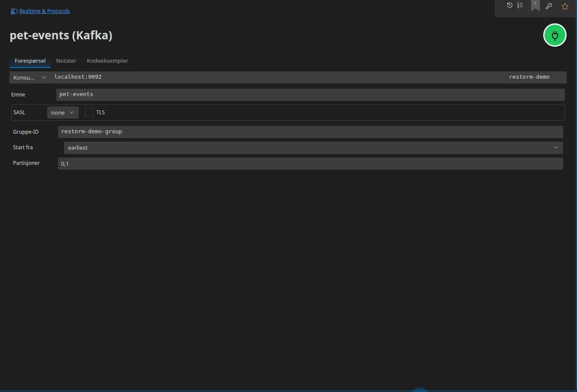The image size is (577, 392).
Task: Click the folder icon beside Realtime & Protocols
Action: click(14, 11)
